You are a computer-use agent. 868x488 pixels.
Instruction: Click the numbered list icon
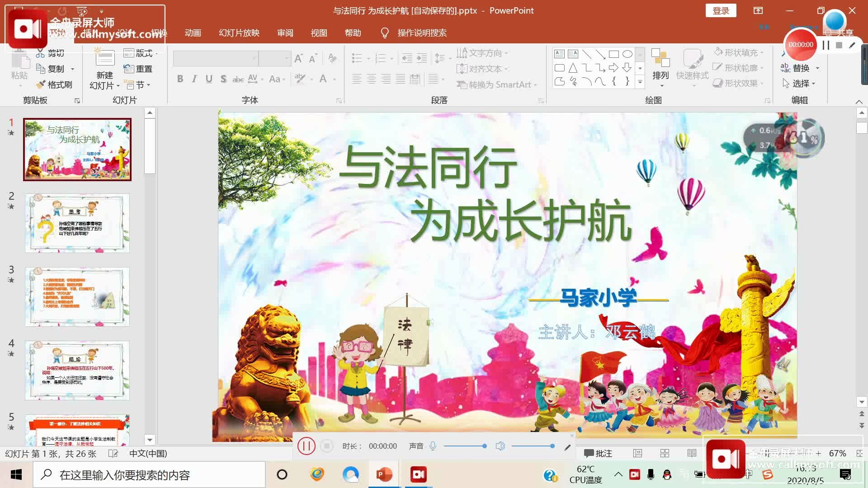point(380,58)
